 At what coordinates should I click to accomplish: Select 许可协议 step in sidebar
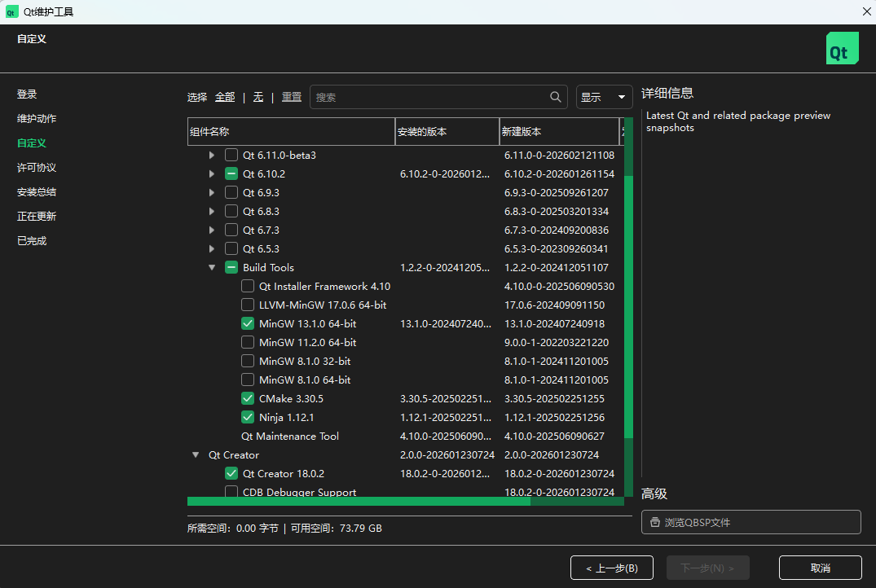pos(37,168)
